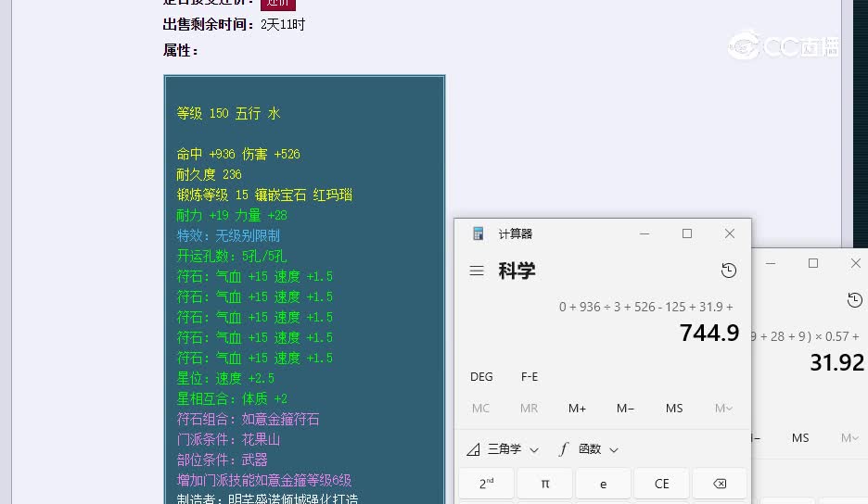Open M dropdown in background calculator
This screenshot has width=868, height=504.
click(849, 438)
